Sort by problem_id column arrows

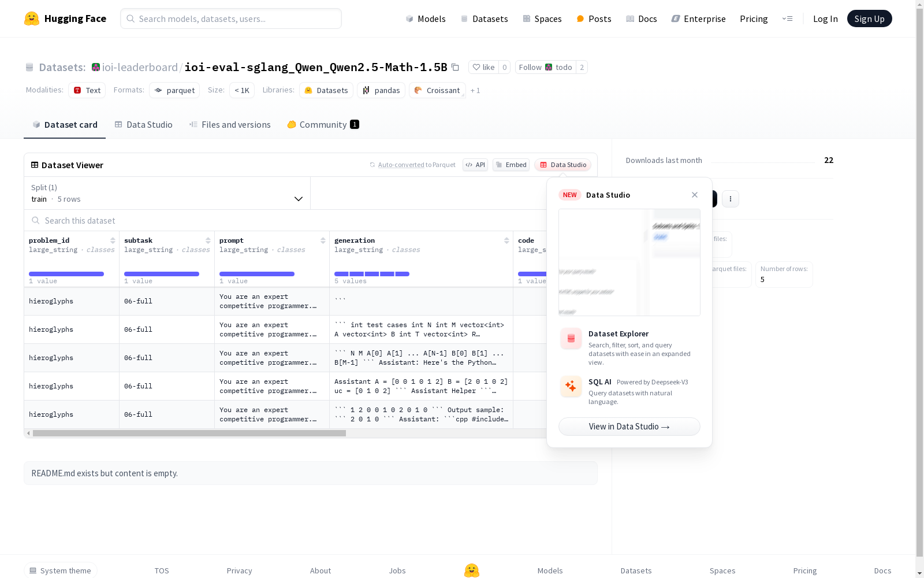point(113,240)
